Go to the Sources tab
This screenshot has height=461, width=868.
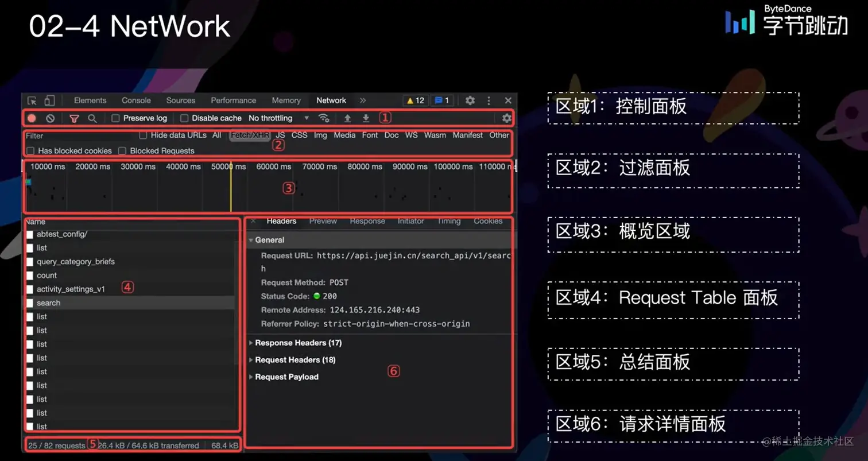pos(181,100)
